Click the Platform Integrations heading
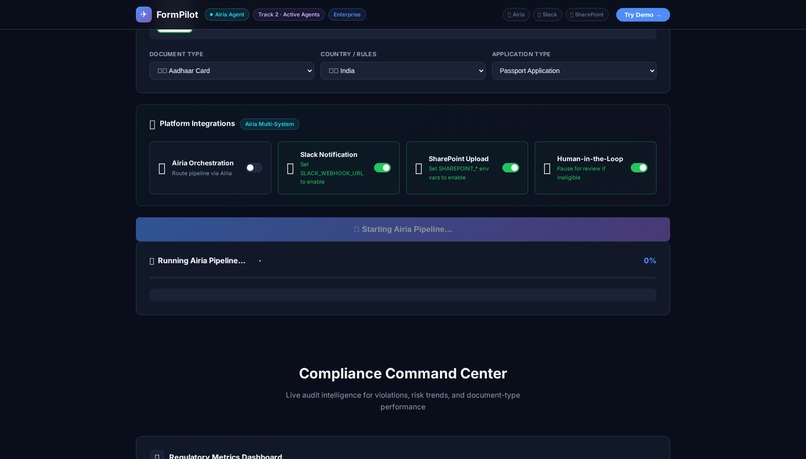This screenshot has height=459, width=806. point(197,123)
